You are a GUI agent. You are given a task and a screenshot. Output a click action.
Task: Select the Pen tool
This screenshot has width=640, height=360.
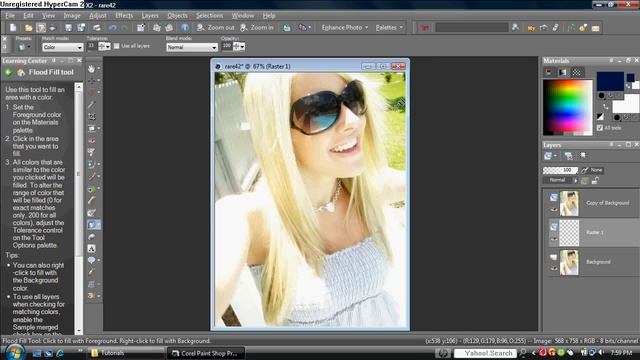[x=91, y=272]
